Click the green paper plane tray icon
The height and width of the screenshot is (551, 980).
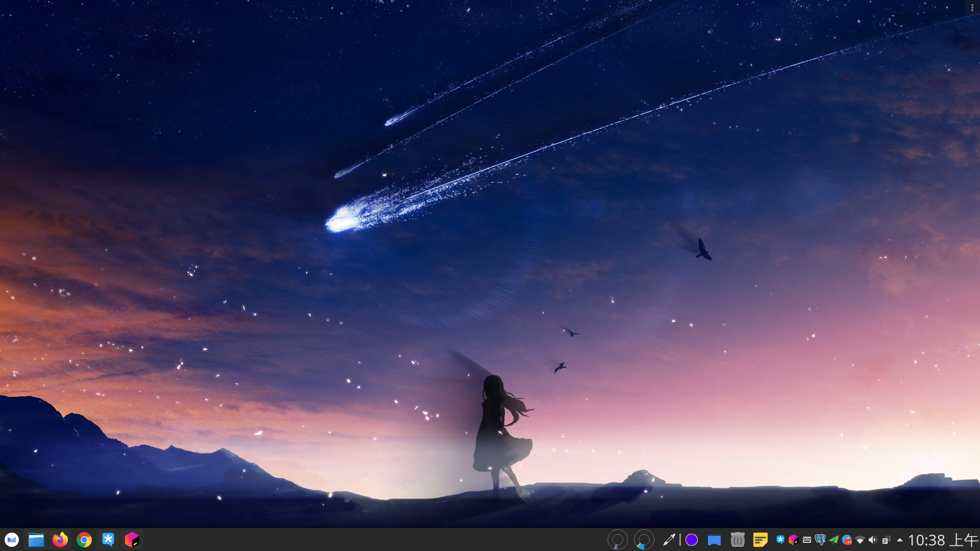834,540
